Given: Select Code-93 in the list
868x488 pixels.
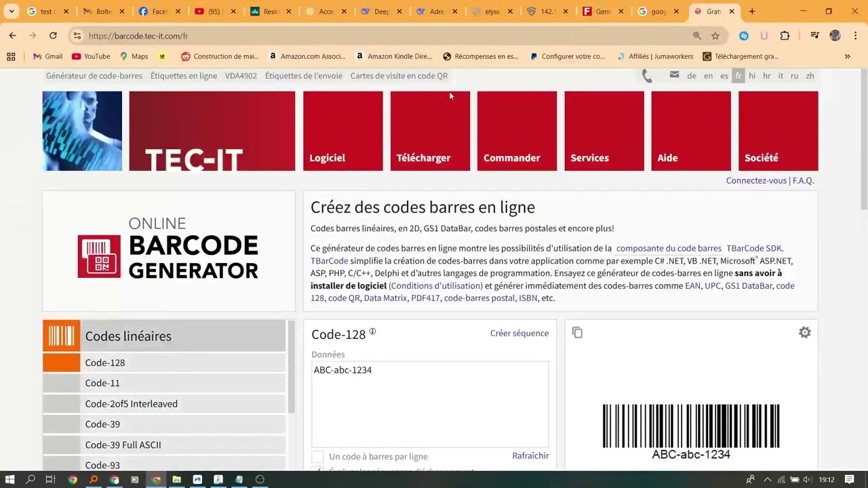Looking at the screenshot, I should pyautogui.click(x=164, y=464).
